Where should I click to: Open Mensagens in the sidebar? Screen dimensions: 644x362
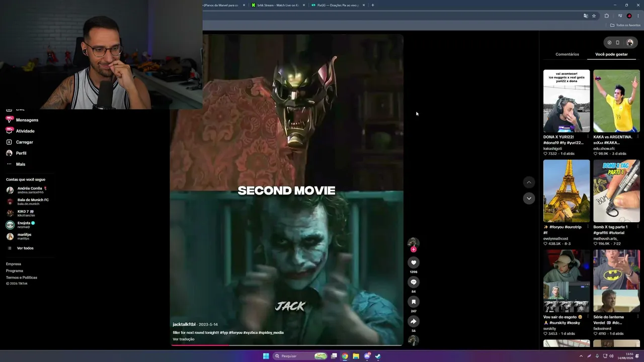pos(23,120)
